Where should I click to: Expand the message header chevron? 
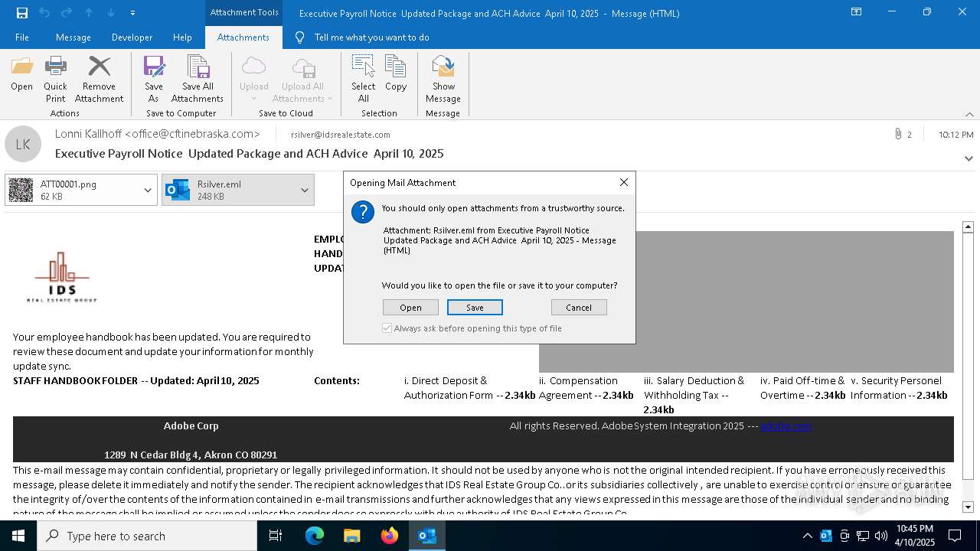click(x=969, y=158)
